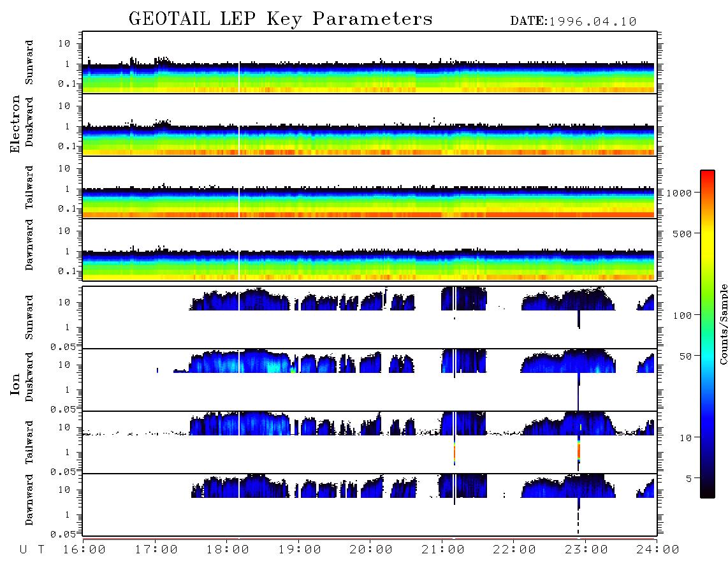Image resolution: width=728 pixels, height=561 pixels.
Task: Select the 16:00 time tick label
Action: [85, 550]
